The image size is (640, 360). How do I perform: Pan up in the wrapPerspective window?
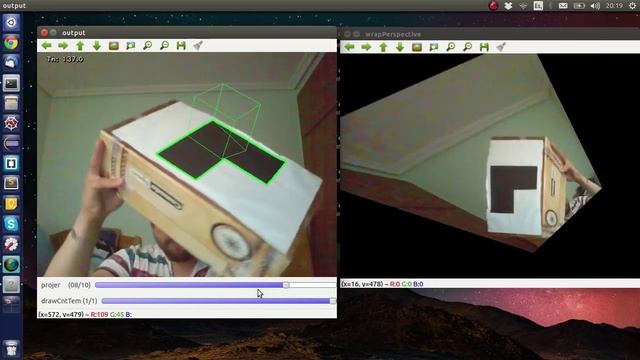[383, 47]
